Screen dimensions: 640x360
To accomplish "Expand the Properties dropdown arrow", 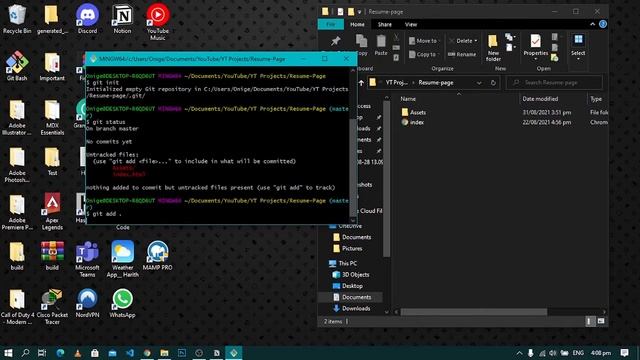I will tap(536, 60).
